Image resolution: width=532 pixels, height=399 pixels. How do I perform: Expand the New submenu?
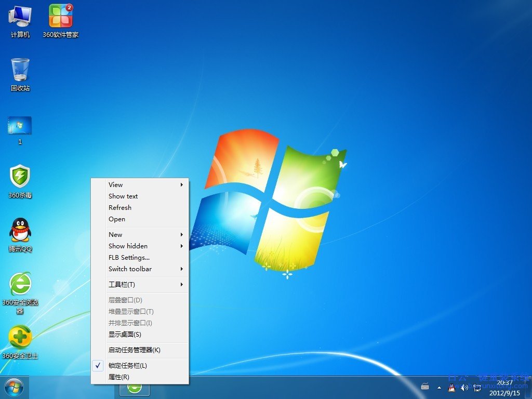point(115,234)
